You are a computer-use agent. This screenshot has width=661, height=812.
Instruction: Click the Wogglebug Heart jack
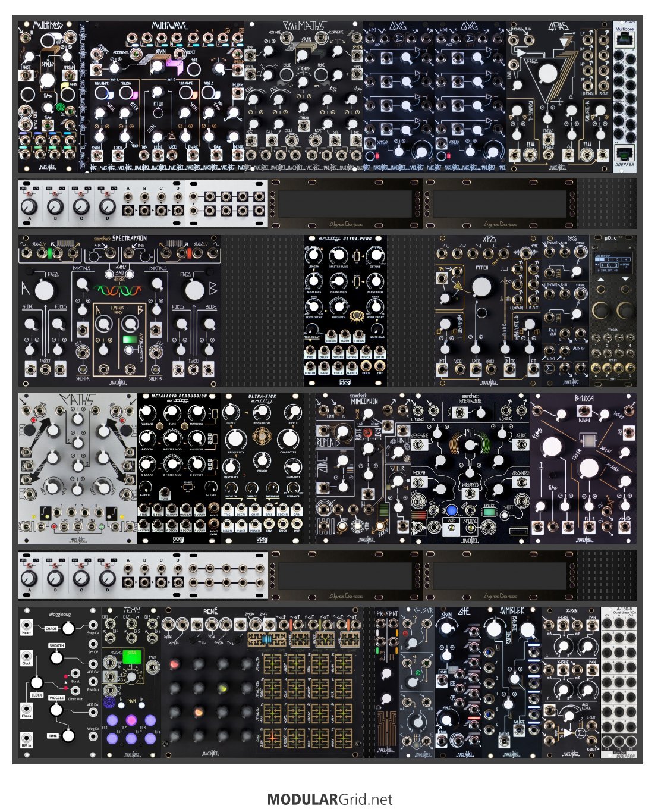(x=27, y=625)
